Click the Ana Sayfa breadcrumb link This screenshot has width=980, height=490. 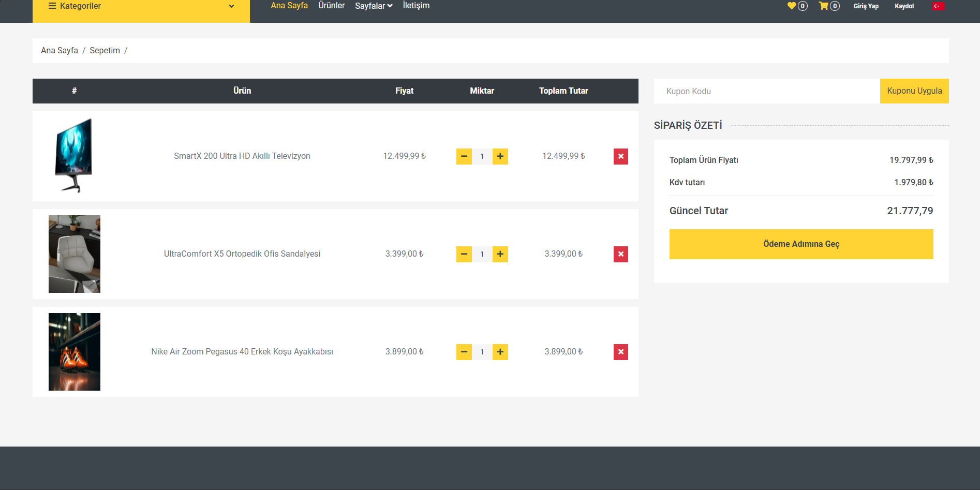point(60,51)
